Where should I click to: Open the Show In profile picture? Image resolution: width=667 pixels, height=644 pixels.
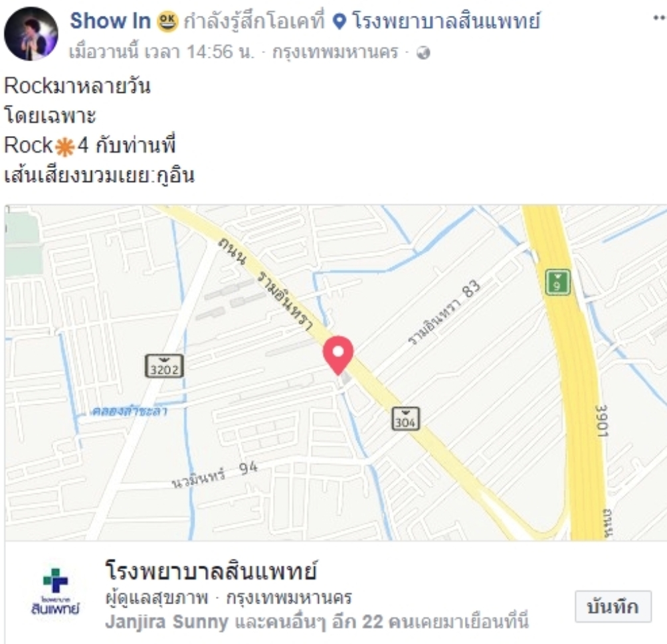pos(31,34)
